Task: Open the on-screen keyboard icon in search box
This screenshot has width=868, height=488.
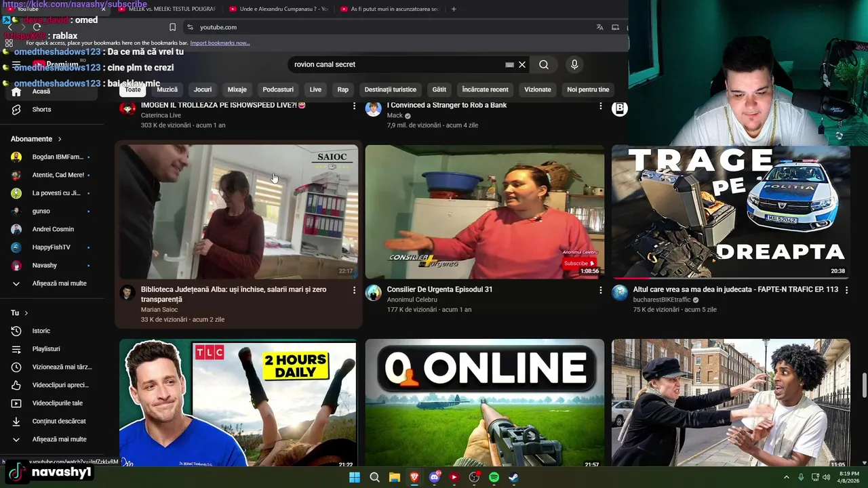Action: [509, 64]
